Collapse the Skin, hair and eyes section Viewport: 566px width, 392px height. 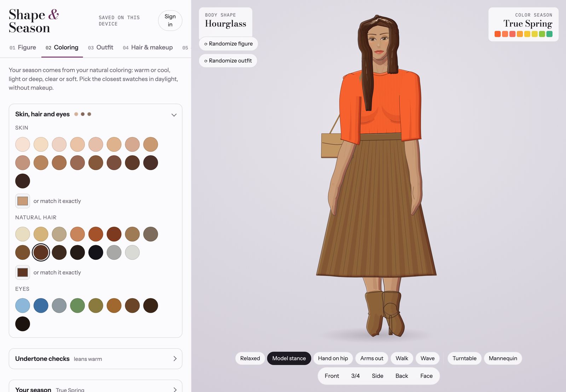[x=96, y=114]
